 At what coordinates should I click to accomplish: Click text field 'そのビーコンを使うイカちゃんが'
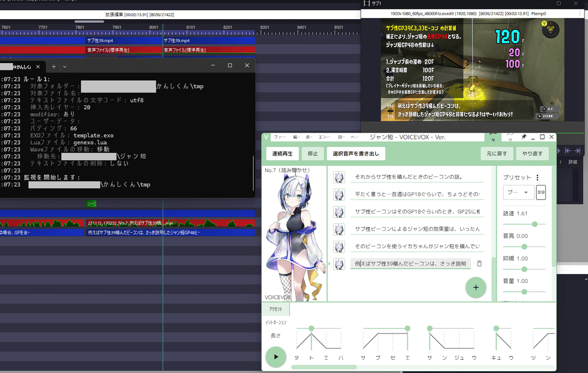pos(417,246)
